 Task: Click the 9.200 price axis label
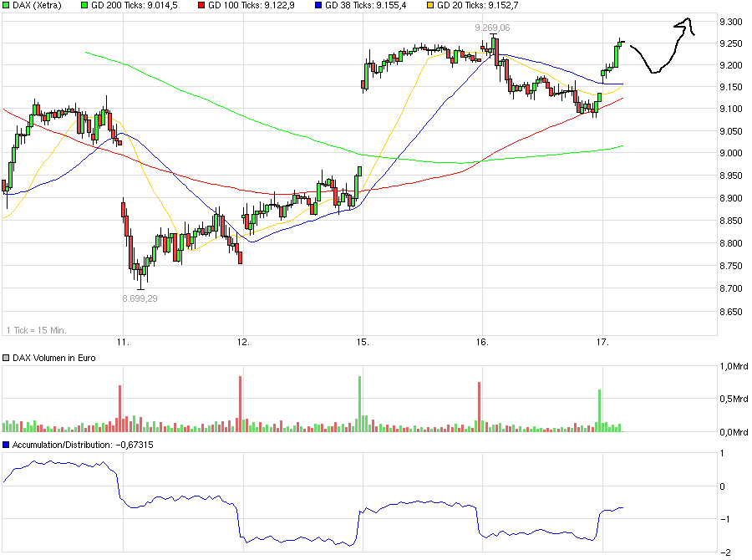[731, 65]
